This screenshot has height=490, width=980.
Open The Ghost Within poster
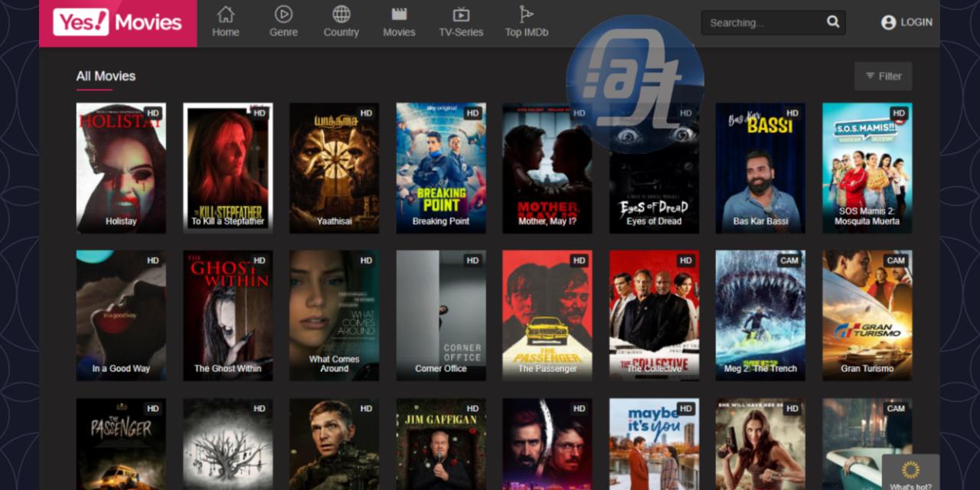(x=227, y=315)
